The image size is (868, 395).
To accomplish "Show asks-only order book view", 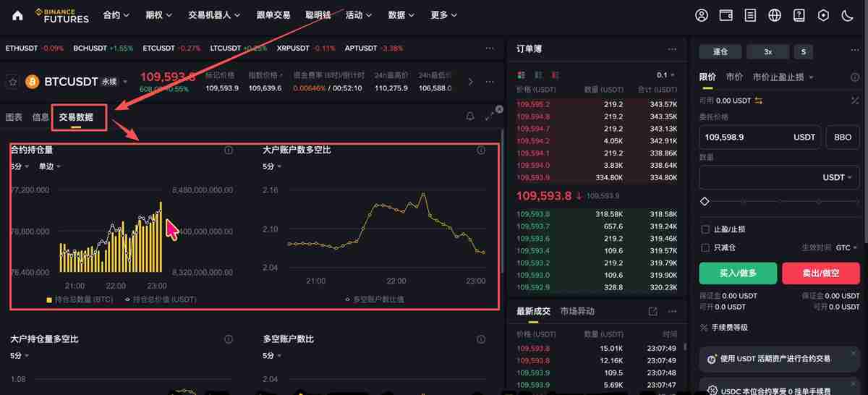I will [556, 75].
